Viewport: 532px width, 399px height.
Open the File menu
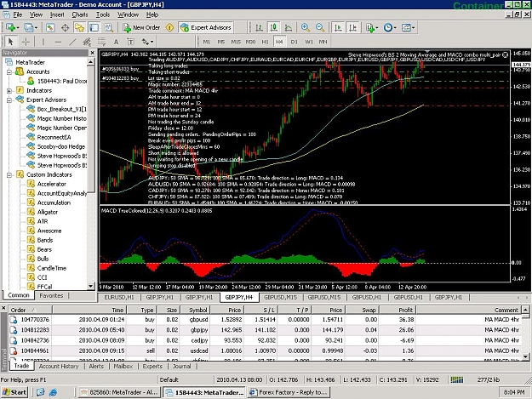click(18, 14)
